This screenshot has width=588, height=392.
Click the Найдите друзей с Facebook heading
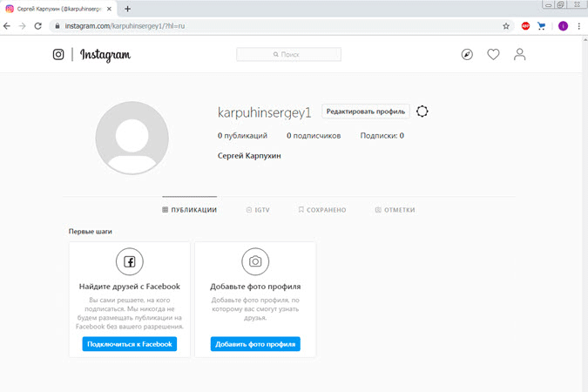pyautogui.click(x=130, y=287)
